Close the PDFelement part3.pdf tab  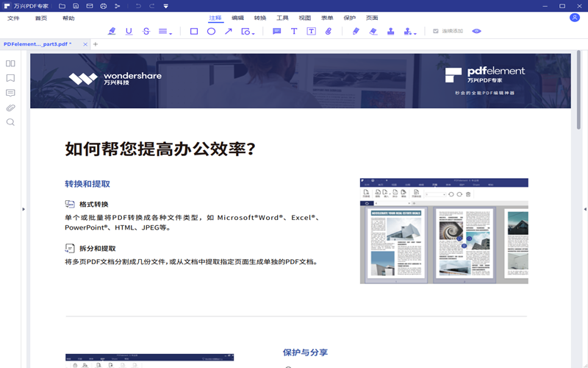coord(85,45)
